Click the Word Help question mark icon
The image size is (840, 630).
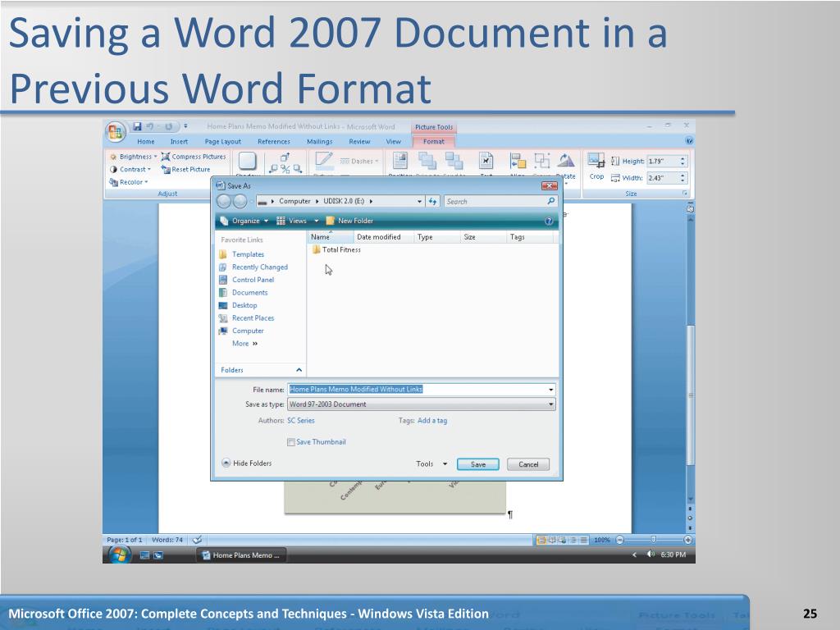(x=689, y=141)
